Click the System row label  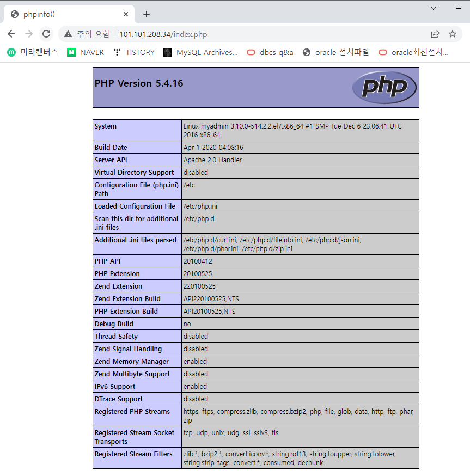click(x=105, y=126)
